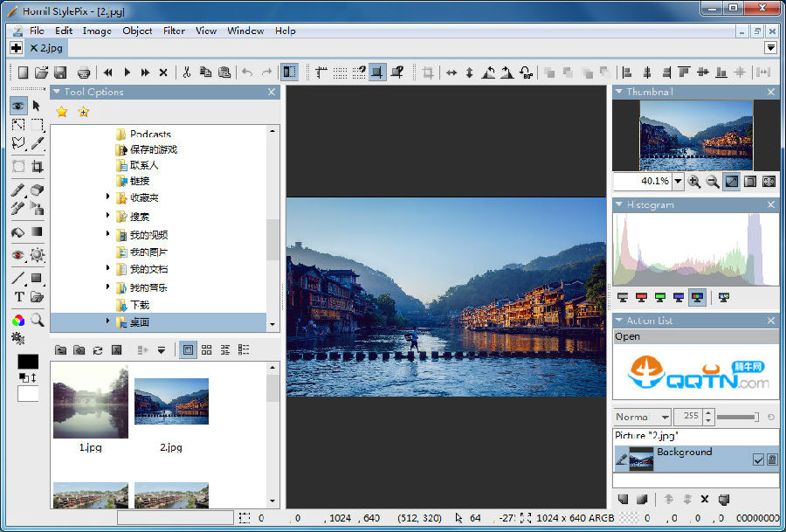
Task: Click the Save icon in the toolbar
Action: (x=60, y=73)
